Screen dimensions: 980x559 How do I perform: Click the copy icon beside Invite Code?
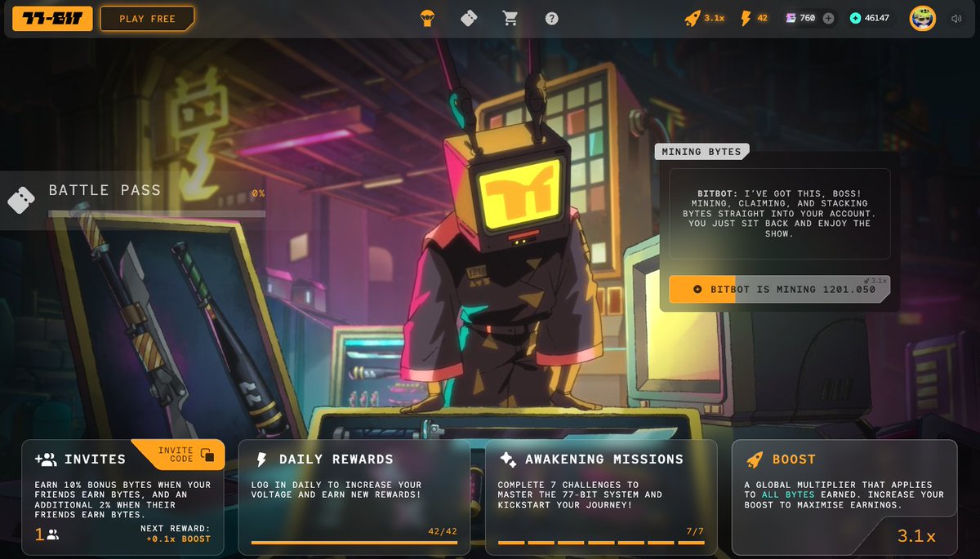[x=207, y=455]
